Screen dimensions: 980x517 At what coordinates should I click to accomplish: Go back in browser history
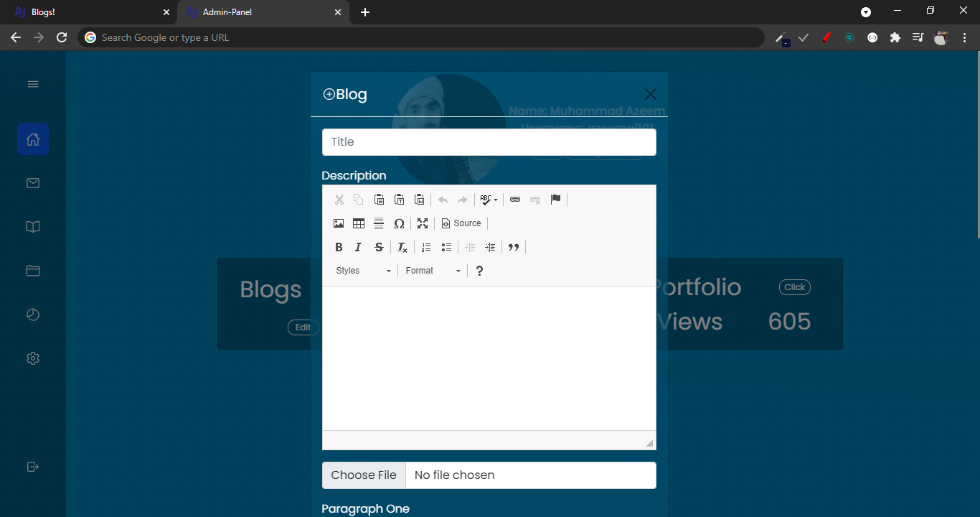point(16,37)
